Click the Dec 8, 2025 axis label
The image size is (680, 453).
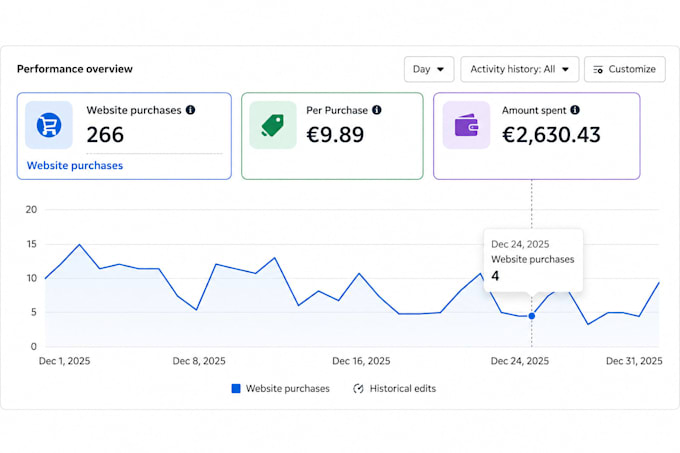pyautogui.click(x=199, y=361)
